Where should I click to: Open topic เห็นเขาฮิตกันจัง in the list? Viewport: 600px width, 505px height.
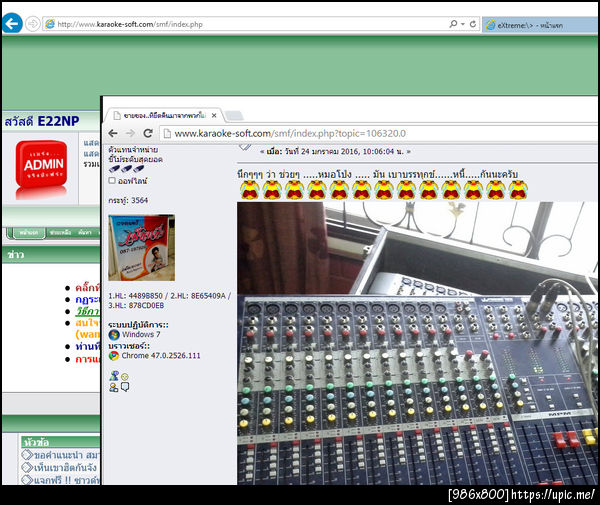click(x=65, y=468)
